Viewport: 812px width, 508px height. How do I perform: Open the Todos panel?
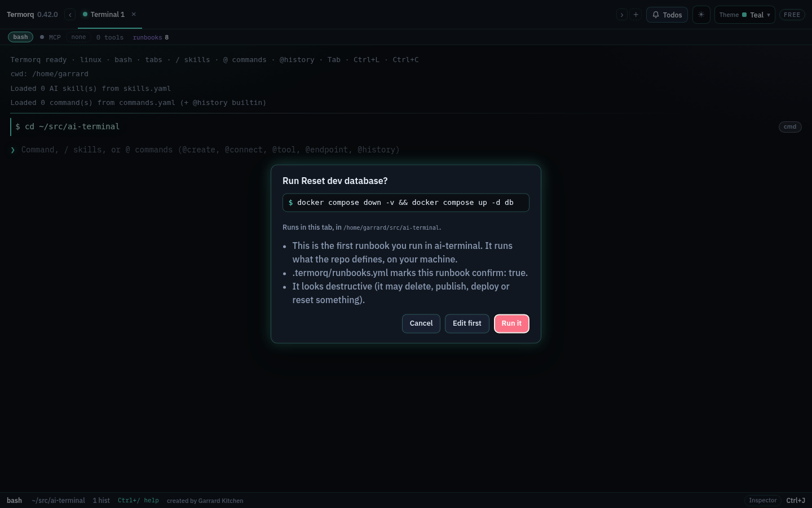click(667, 15)
